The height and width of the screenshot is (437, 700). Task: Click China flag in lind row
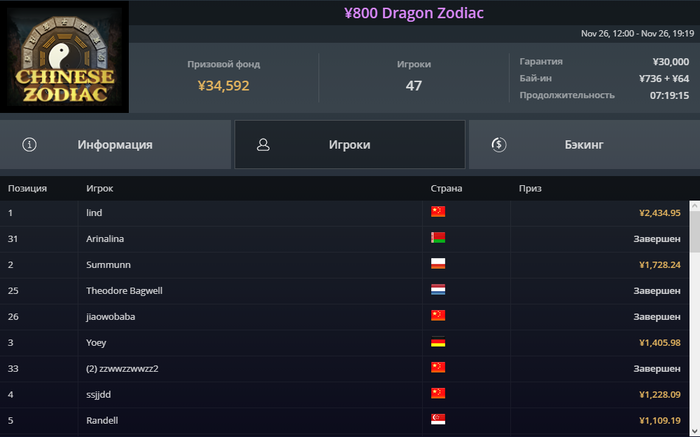click(x=438, y=212)
